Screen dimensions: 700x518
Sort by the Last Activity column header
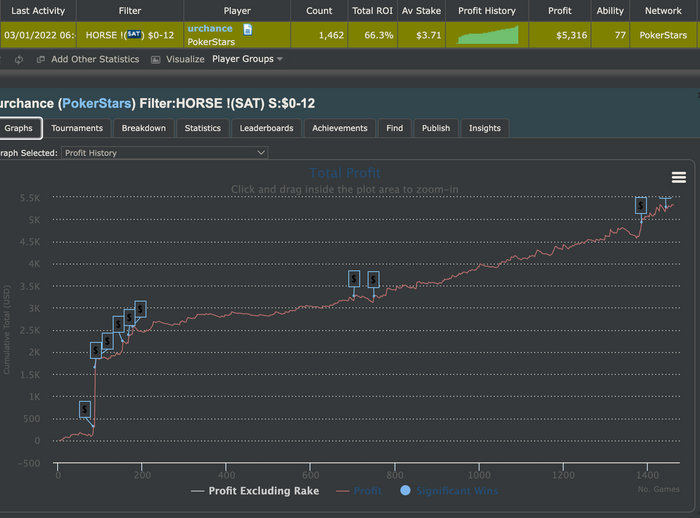38,11
